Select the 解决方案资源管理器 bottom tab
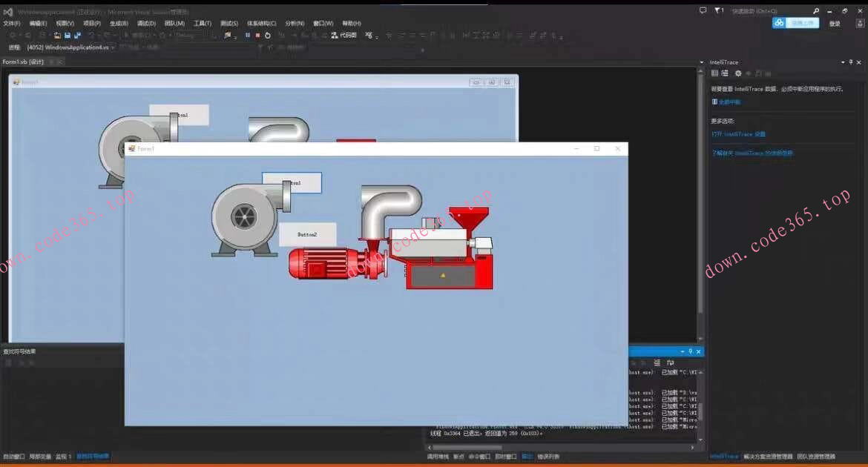This screenshot has height=467, width=868. pos(768,457)
